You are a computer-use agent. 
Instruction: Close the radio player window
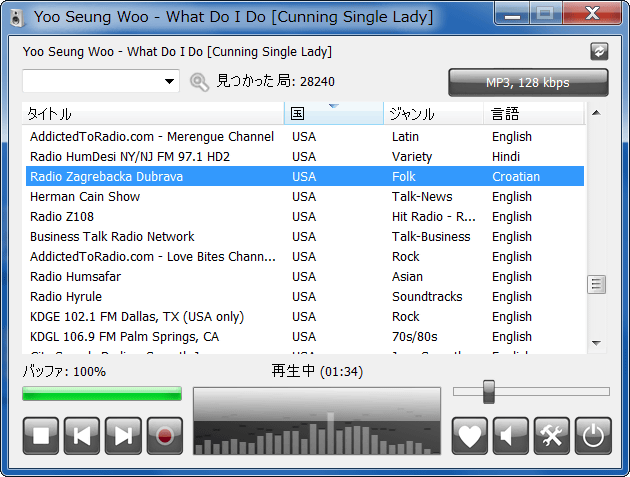point(592,14)
